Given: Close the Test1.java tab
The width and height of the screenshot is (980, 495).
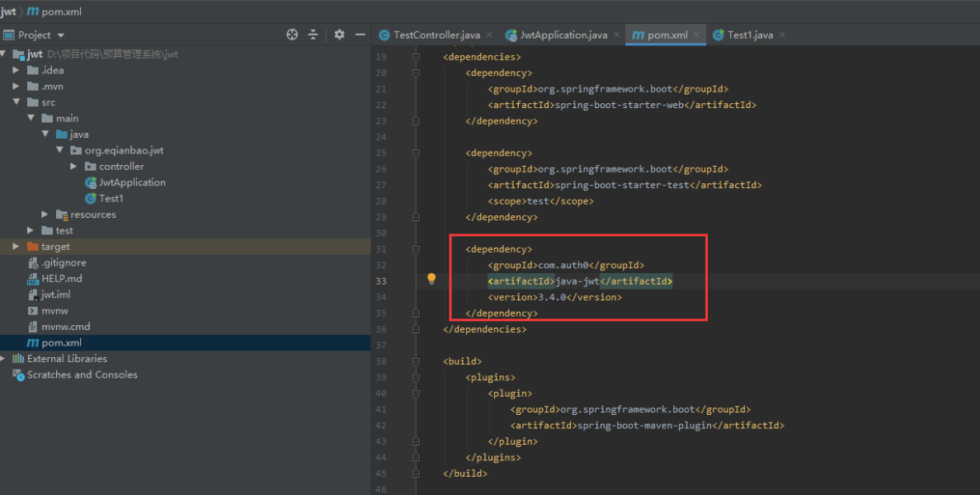Looking at the screenshot, I should click(783, 35).
